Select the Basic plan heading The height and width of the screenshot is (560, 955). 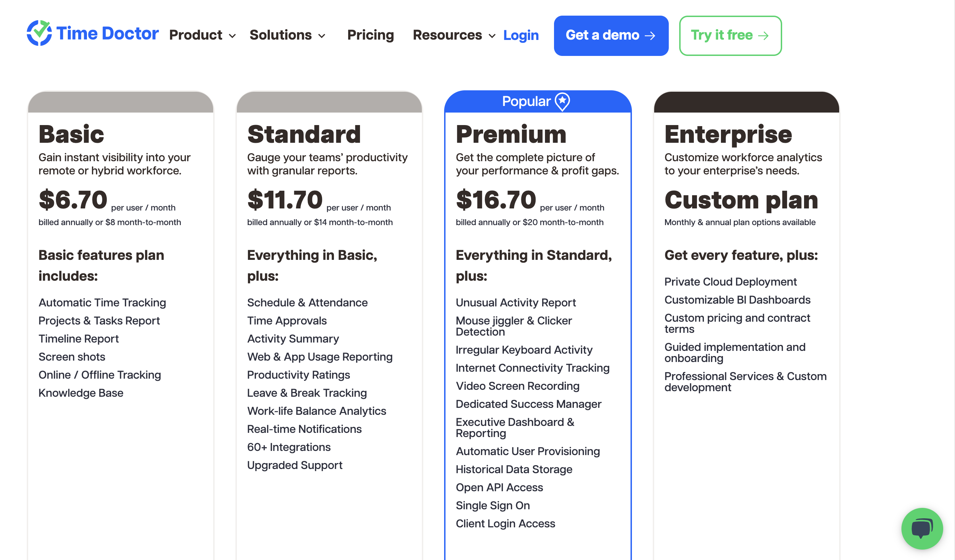(x=71, y=134)
